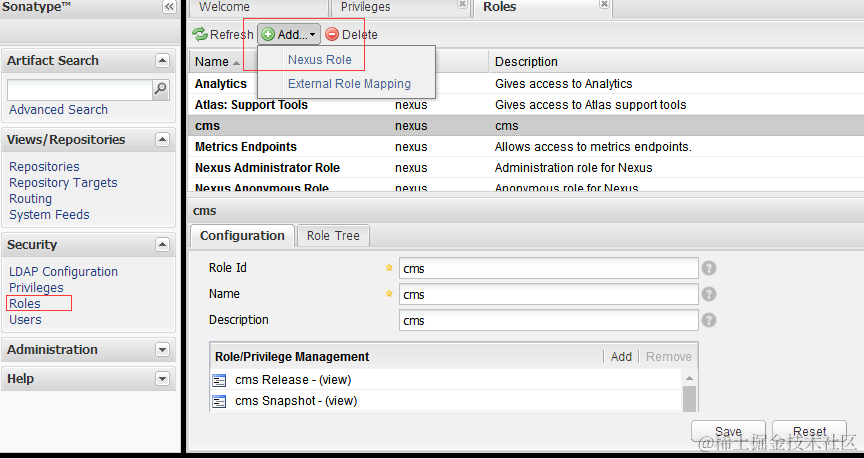Close the Roles tab
Screen dimensions: 864x459
(604, 4)
